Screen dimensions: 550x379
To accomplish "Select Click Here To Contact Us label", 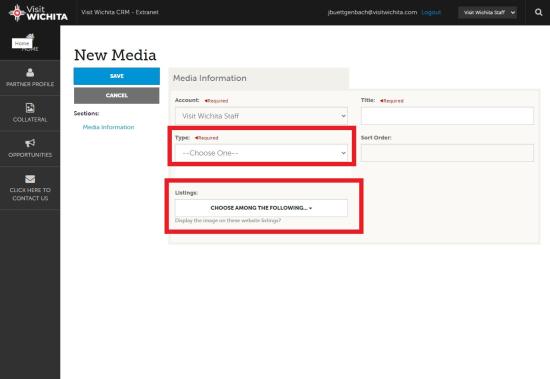I will tap(30, 194).
